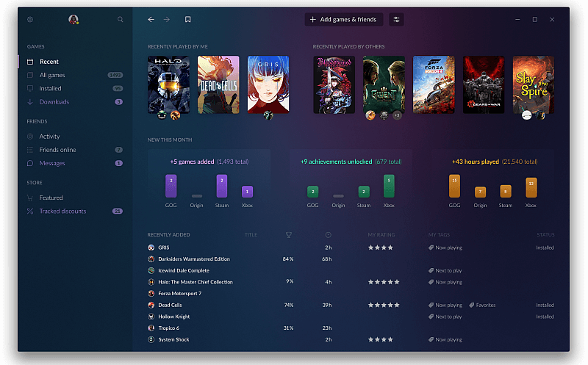588x365 pixels.
Task: Open Icewind Dale Complete row
Action: [351, 270]
